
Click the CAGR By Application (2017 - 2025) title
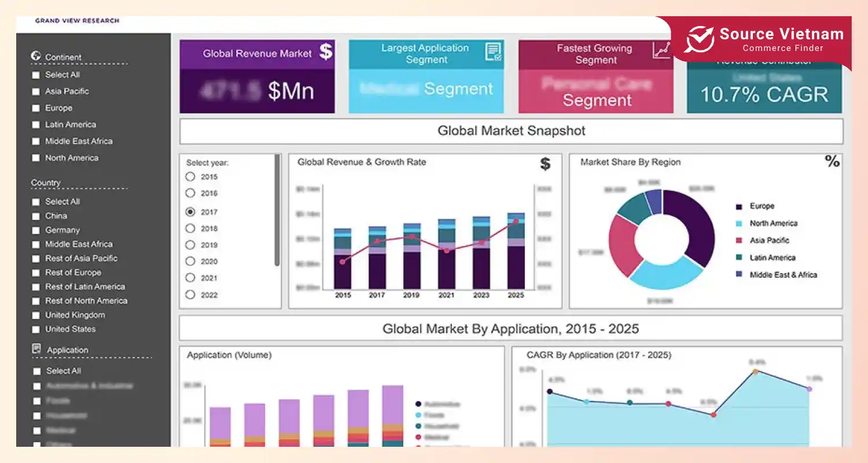coord(599,355)
